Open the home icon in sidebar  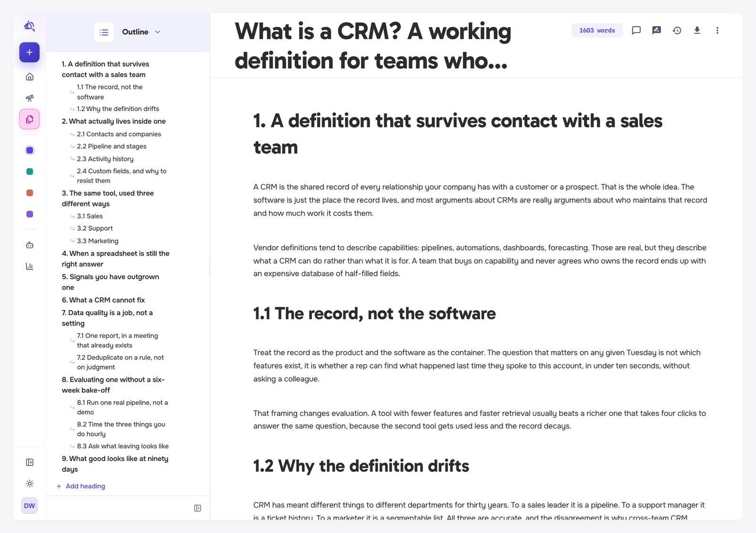[x=29, y=77]
